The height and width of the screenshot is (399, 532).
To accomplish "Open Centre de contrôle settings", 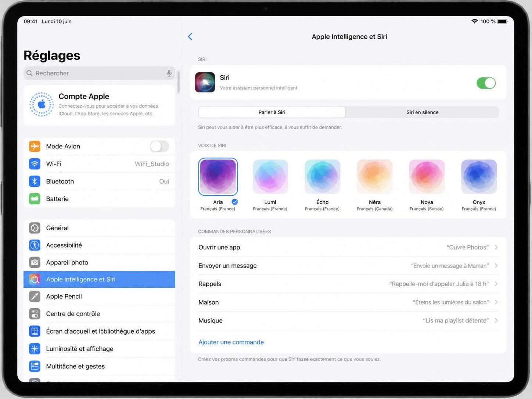I will pos(99,314).
